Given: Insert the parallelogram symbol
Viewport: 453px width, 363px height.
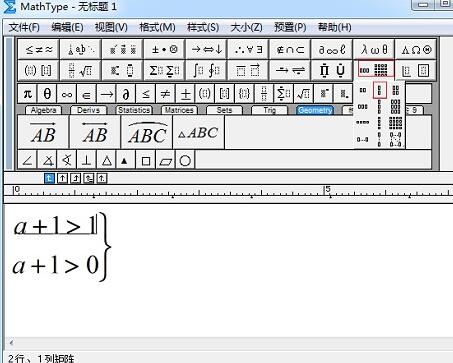Looking at the screenshot, I should pyautogui.click(x=165, y=160).
